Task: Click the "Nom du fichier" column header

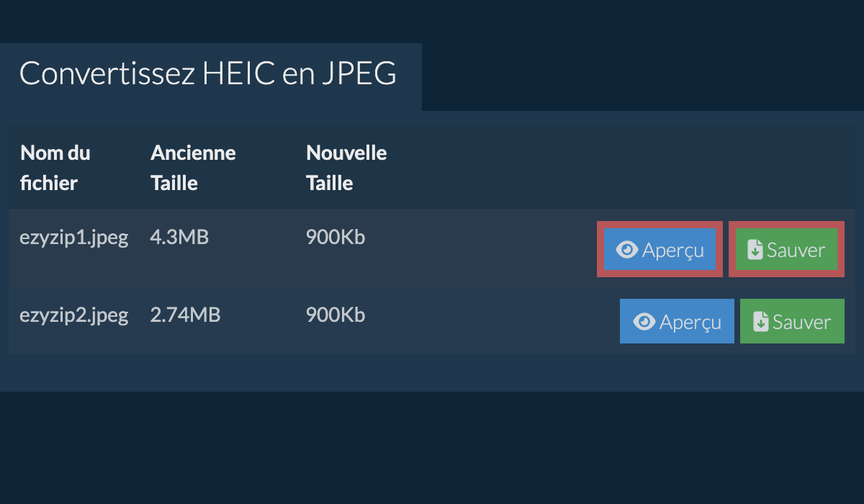Action: click(55, 168)
